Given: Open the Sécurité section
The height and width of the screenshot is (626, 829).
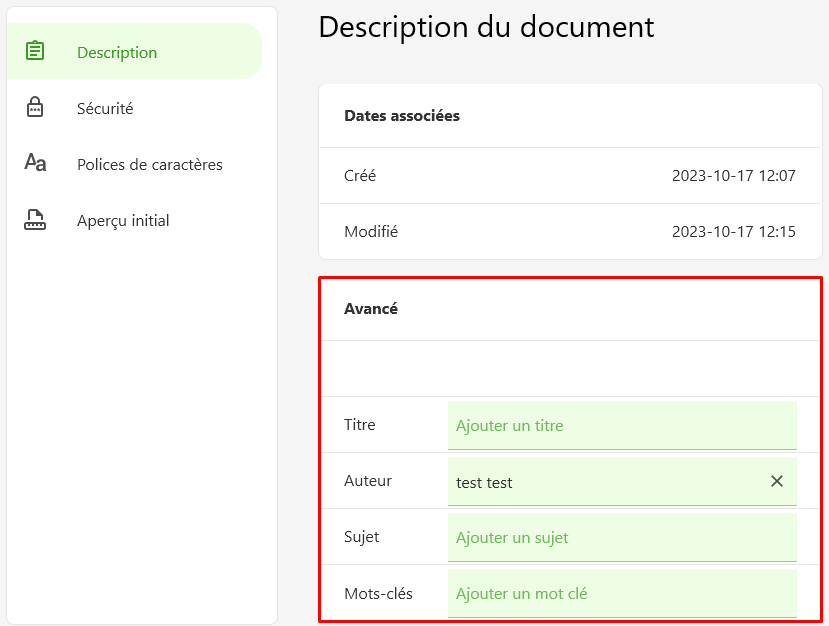Looking at the screenshot, I should (x=134, y=107).
